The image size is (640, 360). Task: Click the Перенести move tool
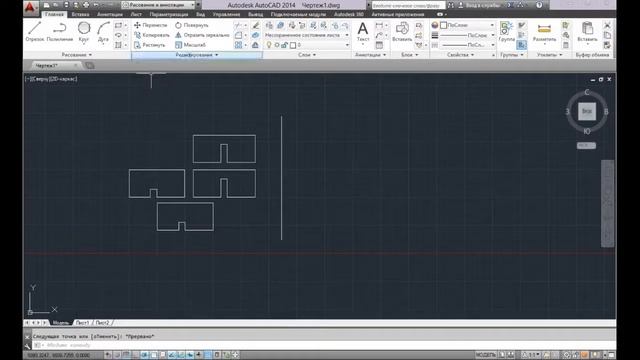(151, 25)
